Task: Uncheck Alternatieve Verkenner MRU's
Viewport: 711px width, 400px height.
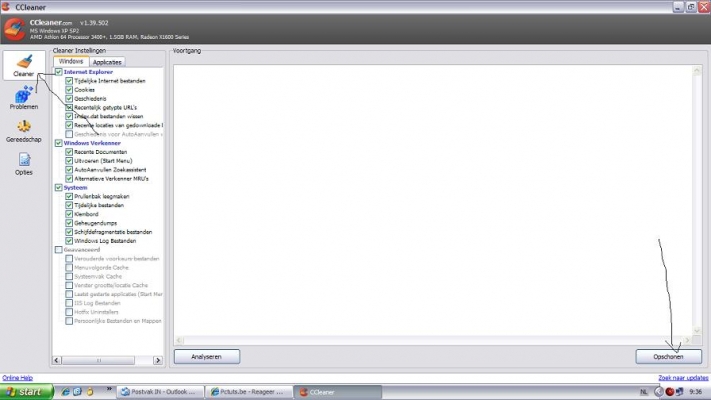Action: coord(69,179)
